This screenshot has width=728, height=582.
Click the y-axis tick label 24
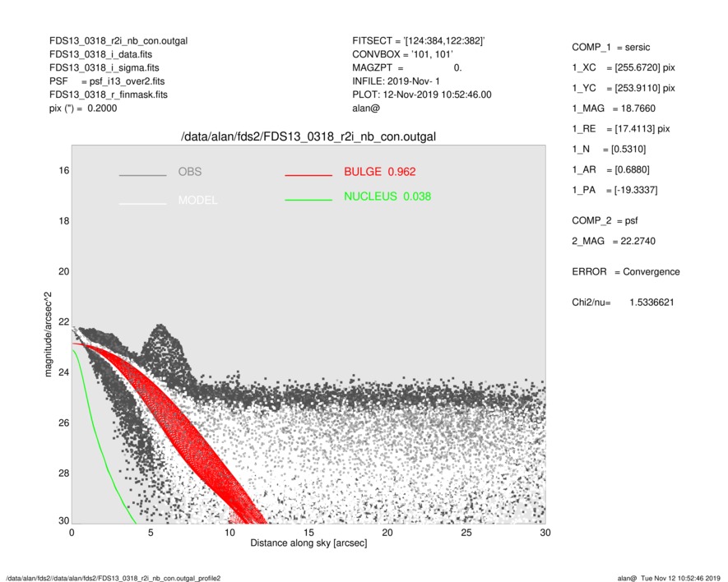click(x=64, y=372)
